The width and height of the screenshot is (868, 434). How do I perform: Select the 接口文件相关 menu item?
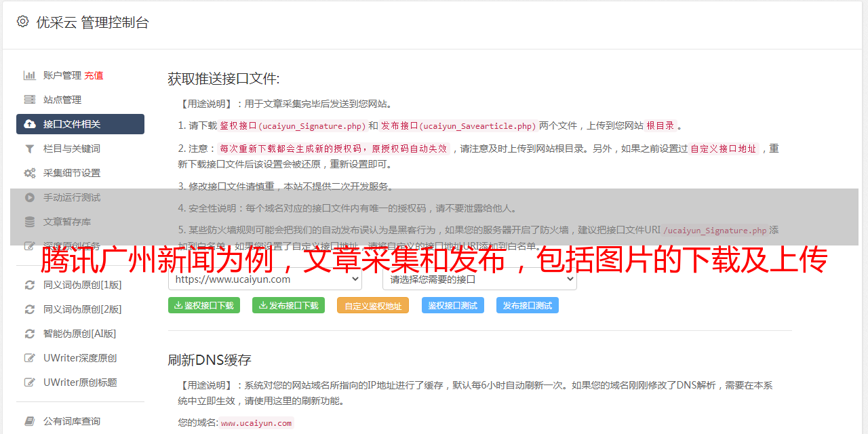[80, 124]
